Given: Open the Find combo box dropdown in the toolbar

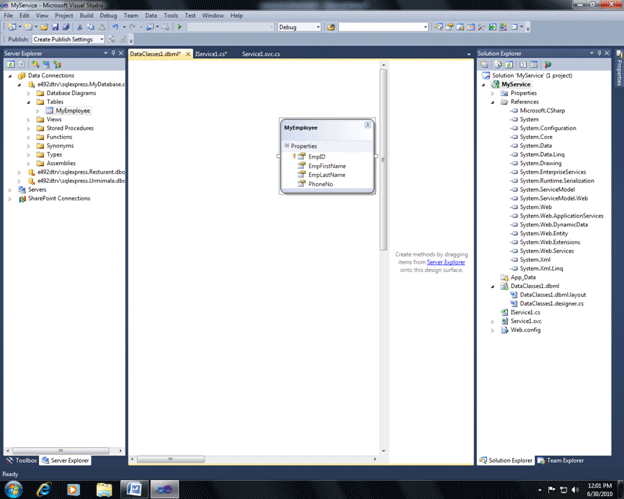Looking at the screenshot, I should click(x=425, y=27).
